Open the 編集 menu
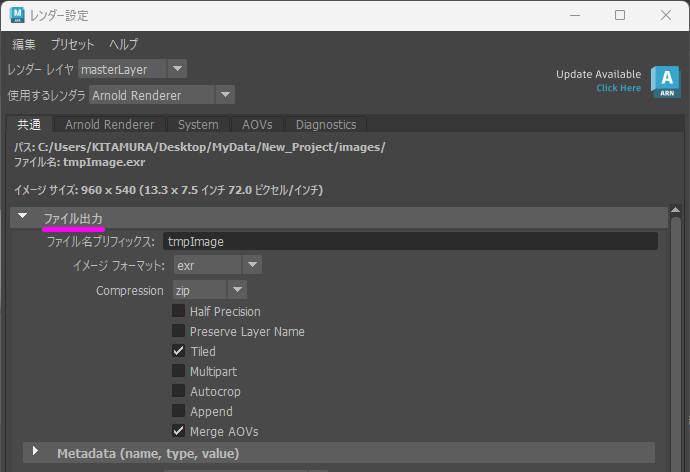The width and height of the screenshot is (690, 472). tap(24, 44)
